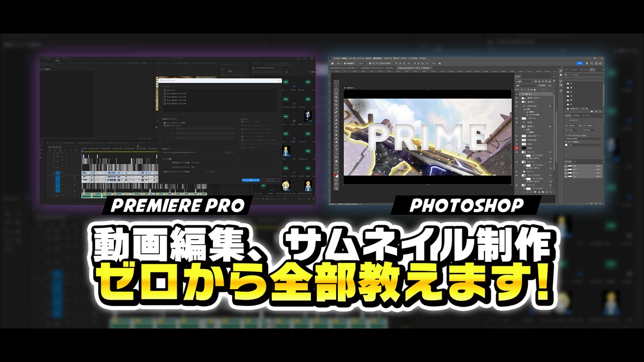Select the Hand tool in Photoshop
Screen dimensions: 644x362
[x=336, y=161]
